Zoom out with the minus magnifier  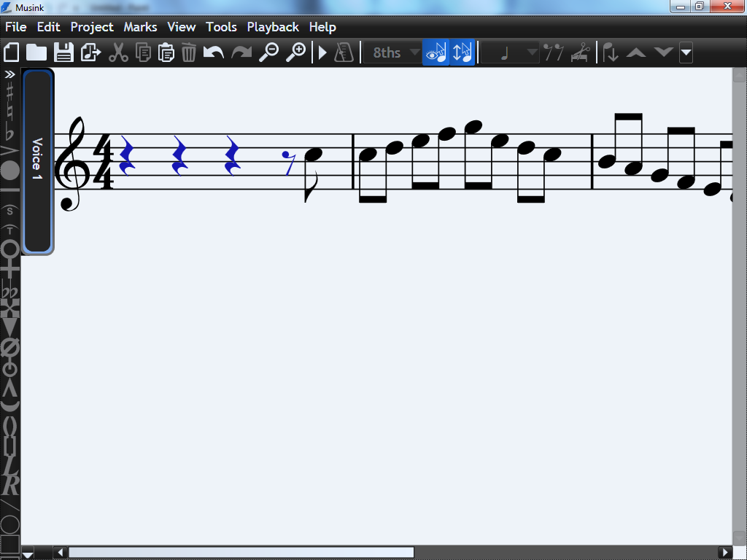coord(269,52)
